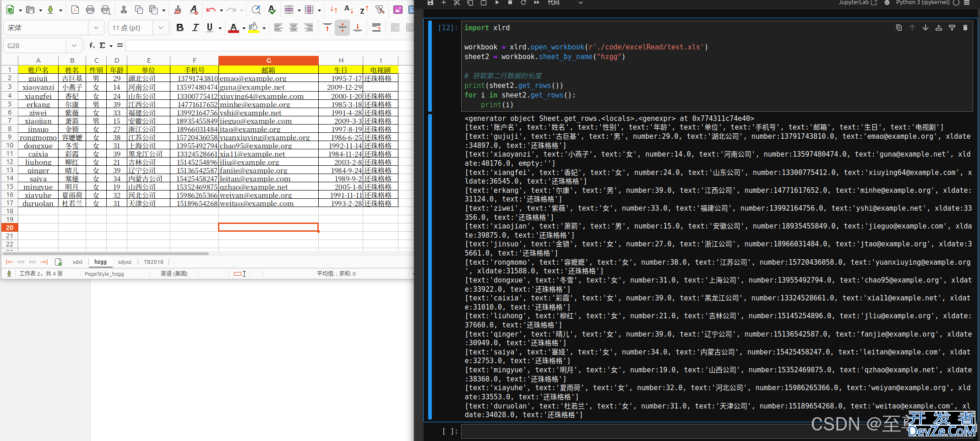
Task: Add a new sheet icon
Action: coord(58,262)
